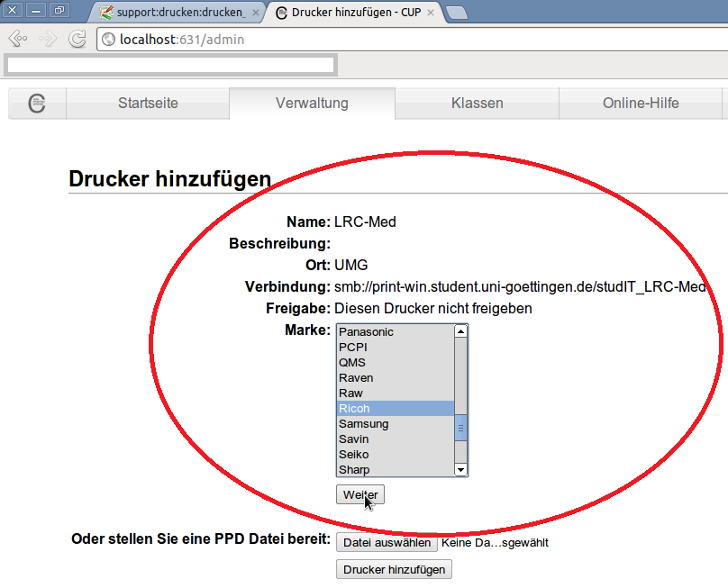Reload the page with the refresh icon
Image resolution: width=728 pixels, height=588 pixels.
pos(77,39)
